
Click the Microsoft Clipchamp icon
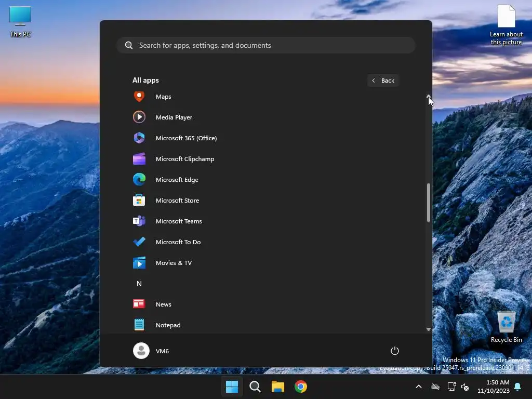coord(139,159)
